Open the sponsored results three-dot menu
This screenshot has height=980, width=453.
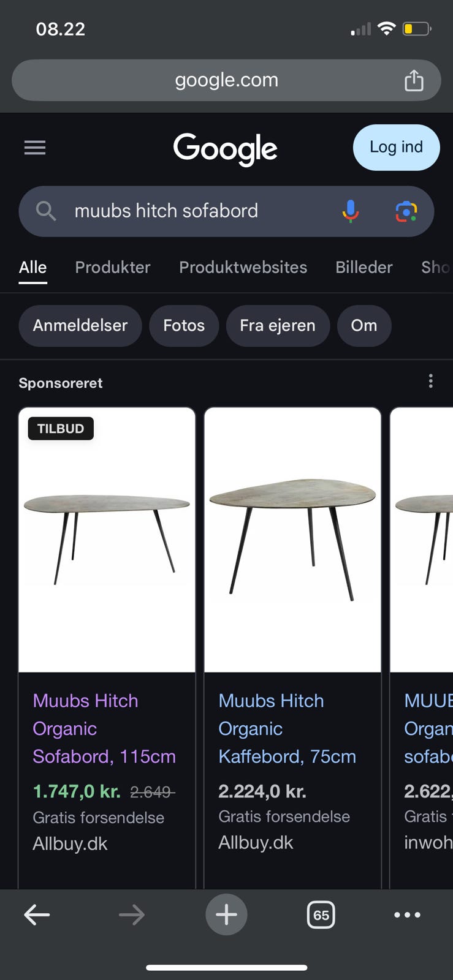pyautogui.click(x=430, y=381)
